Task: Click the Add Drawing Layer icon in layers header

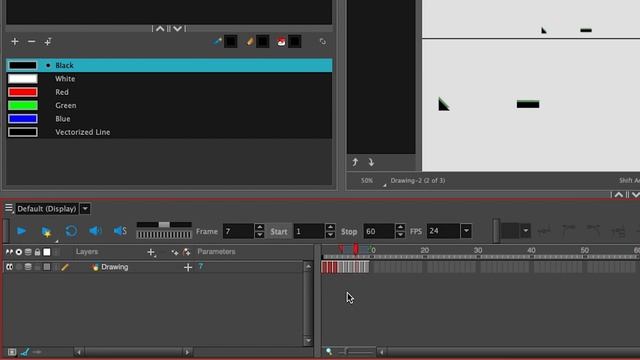Action: [x=187, y=252]
